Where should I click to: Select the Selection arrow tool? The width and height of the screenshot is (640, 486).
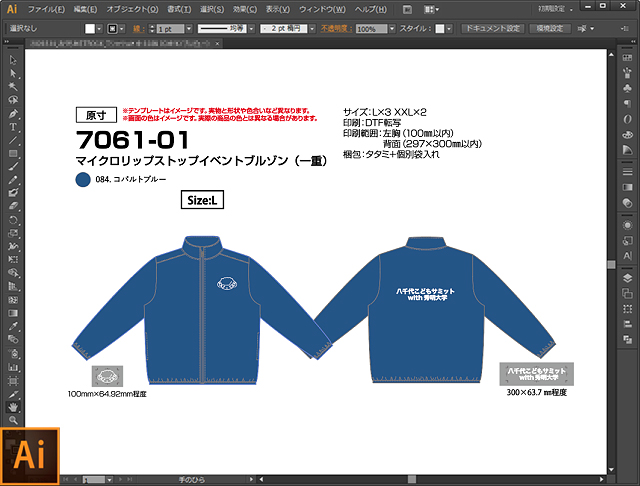13,61
